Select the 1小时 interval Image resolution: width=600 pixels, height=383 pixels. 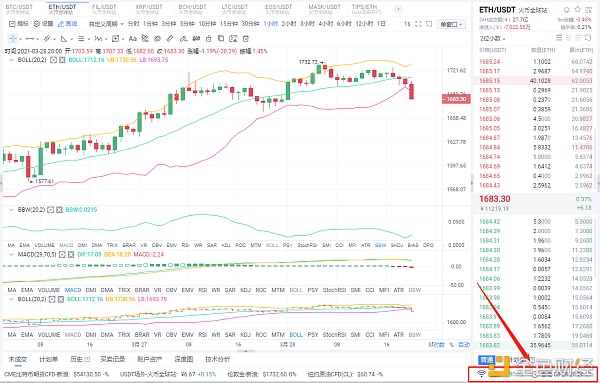point(271,24)
